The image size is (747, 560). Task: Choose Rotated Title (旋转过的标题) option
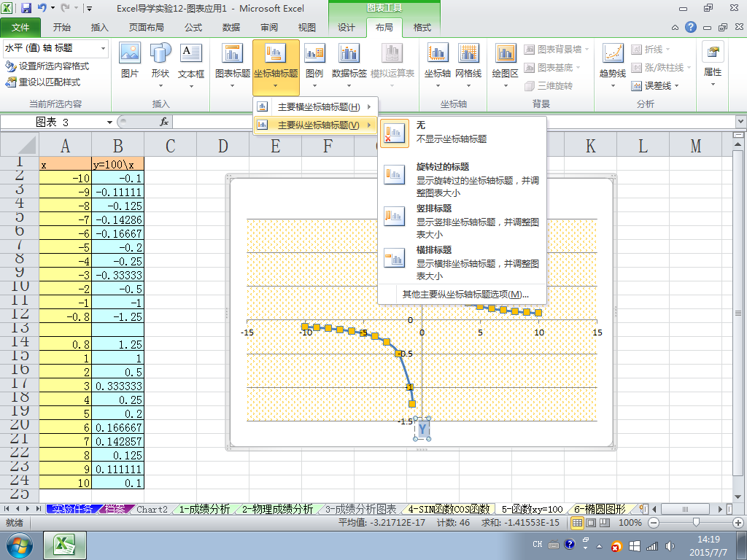coord(462,179)
